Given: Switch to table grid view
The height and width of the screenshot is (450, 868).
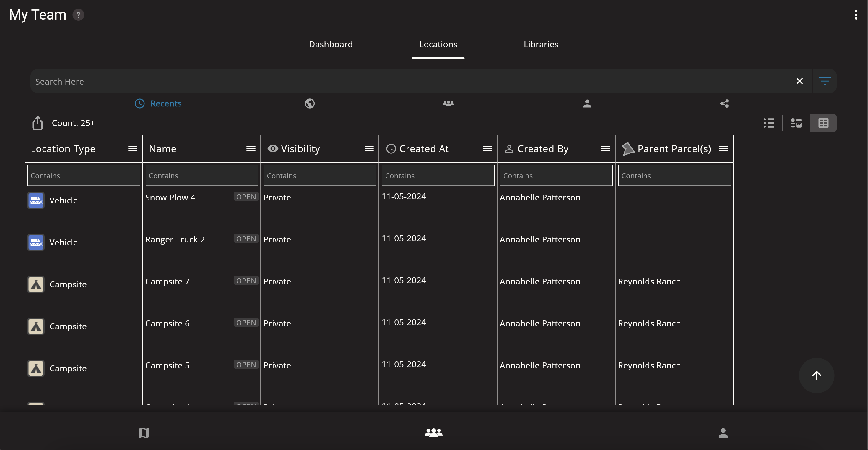Looking at the screenshot, I should pyautogui.click(x=823, y=123).
